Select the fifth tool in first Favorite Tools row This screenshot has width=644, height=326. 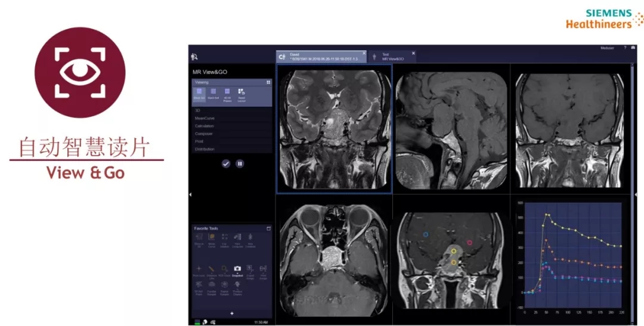coord(250,241)
